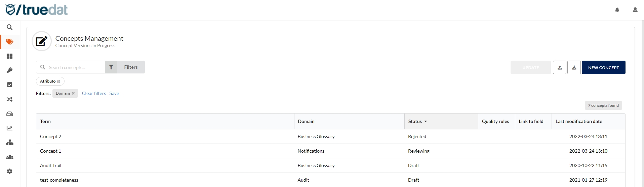Viewport: 644px width, 187px height.
Task: Click the shuffle arrows icon in sidebar
Action: (x=10, y=99)
